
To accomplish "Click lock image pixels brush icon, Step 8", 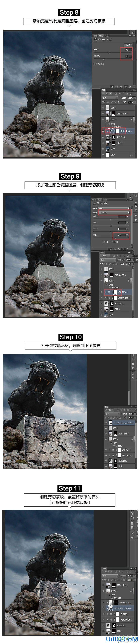I will [112, 102].
